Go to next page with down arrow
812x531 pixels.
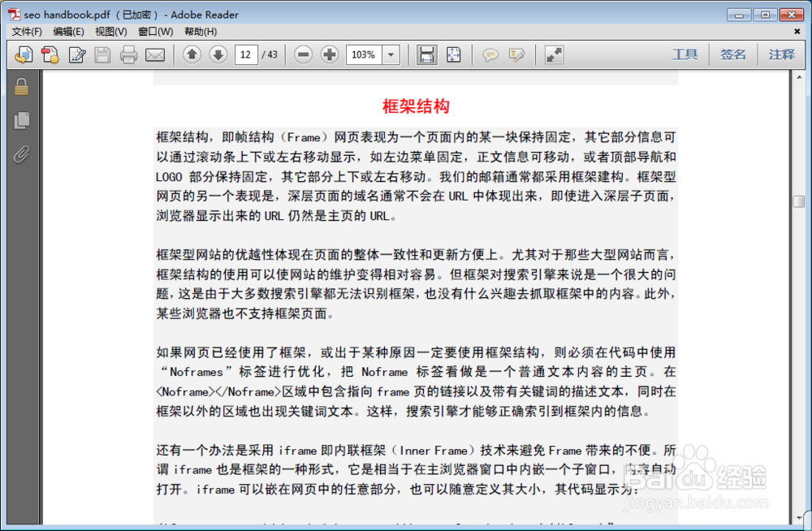(218, 54)
